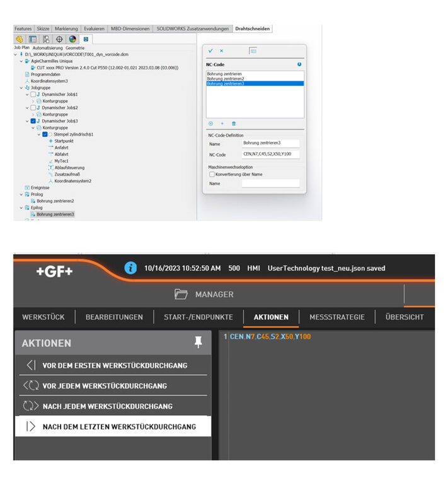Open NC-Code help icon
The height and width of the screenshot is (485, 448).
(299, 64)
